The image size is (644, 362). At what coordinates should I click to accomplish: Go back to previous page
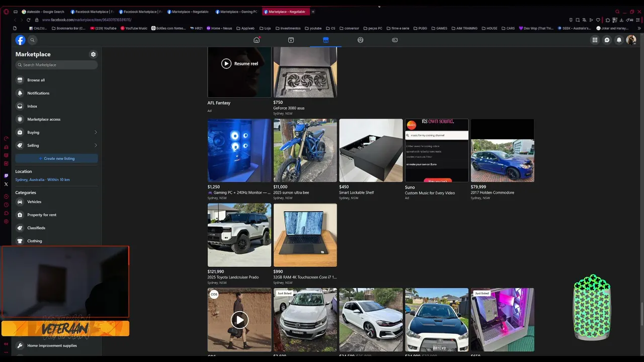(x=15, y=20)
